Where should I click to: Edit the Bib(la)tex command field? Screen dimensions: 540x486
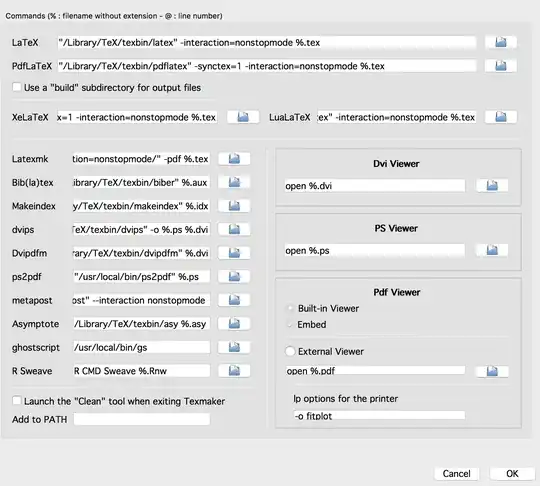(x=141, y=183)
